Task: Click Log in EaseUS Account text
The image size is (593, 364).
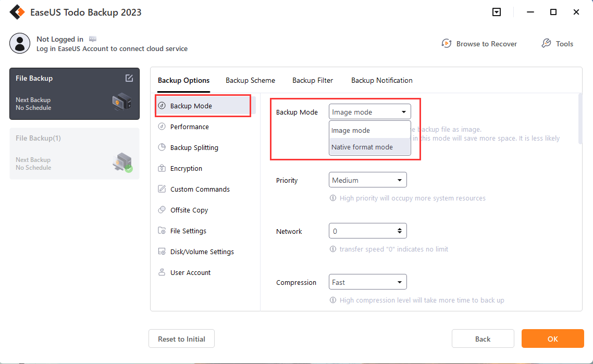Action: [112, 48]
